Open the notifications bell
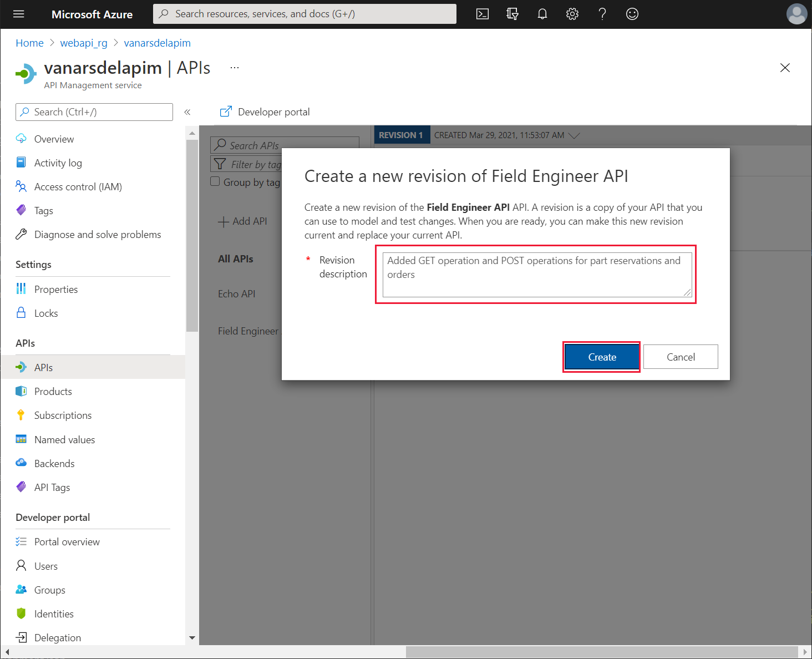This screenshot has height=659, width=812. point(542,14)
